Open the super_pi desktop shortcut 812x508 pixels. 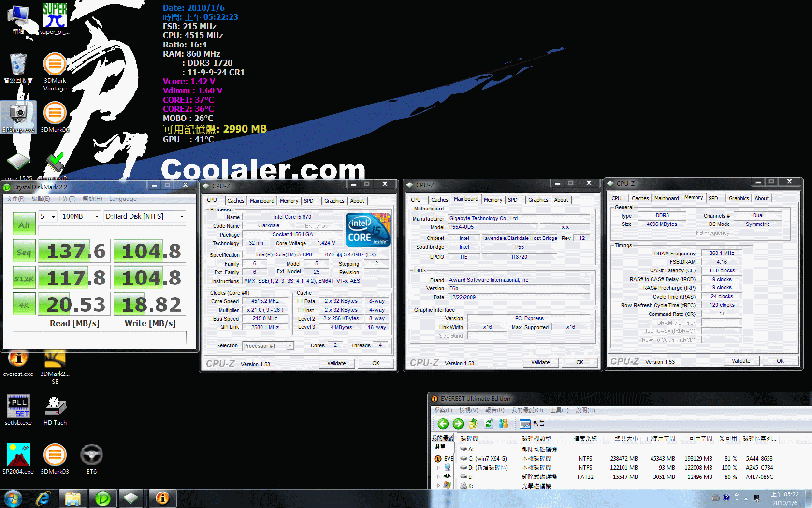pyautogui.click(x=55, y=19)
